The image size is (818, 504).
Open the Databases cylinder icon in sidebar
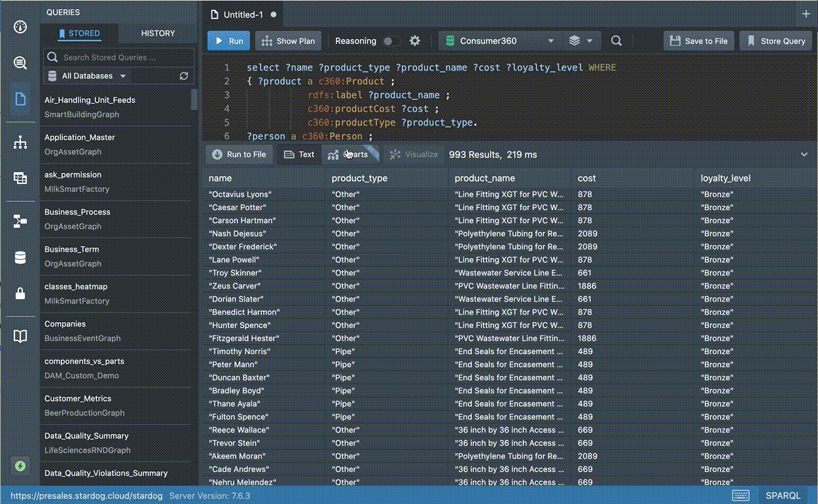tap(20, 258)
